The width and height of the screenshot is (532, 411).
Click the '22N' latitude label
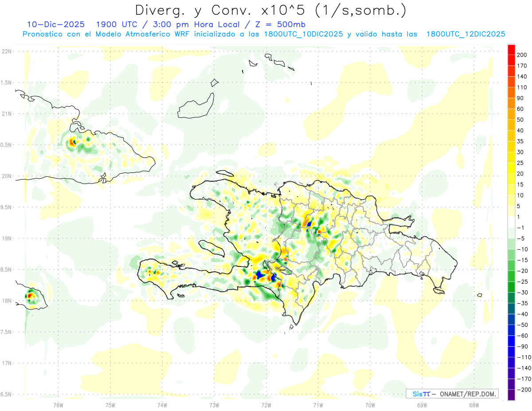point(6,51)
